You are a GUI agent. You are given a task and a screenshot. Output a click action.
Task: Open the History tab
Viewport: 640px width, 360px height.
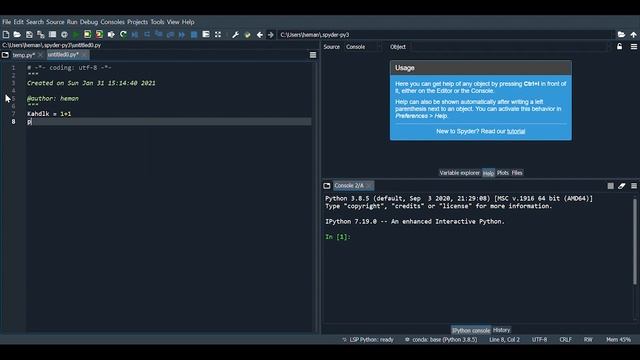(x=501, y=330)
